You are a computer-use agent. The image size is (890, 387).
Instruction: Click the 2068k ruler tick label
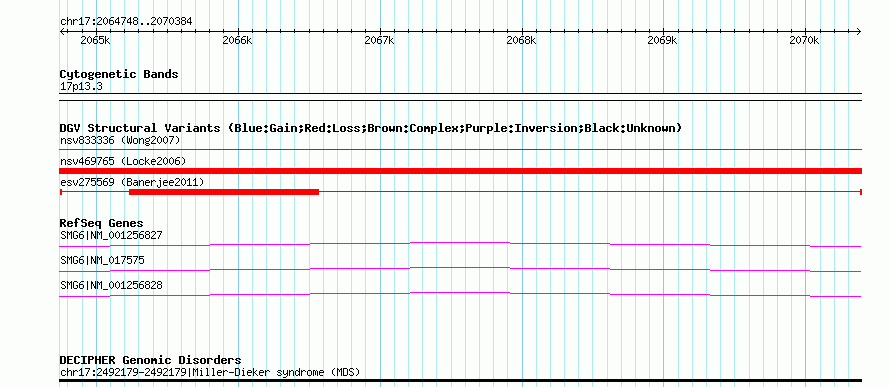pyautogui.click(x=521, y=41)
